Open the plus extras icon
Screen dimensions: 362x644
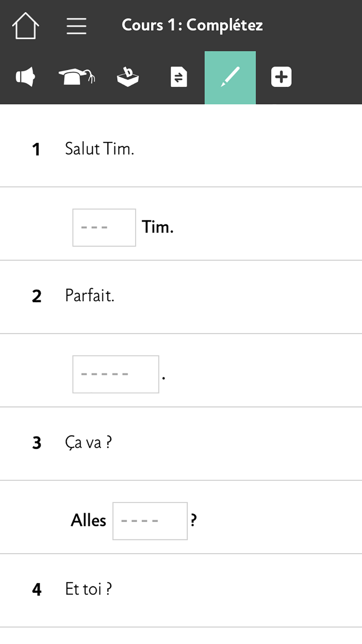click(x=281, y=77)
